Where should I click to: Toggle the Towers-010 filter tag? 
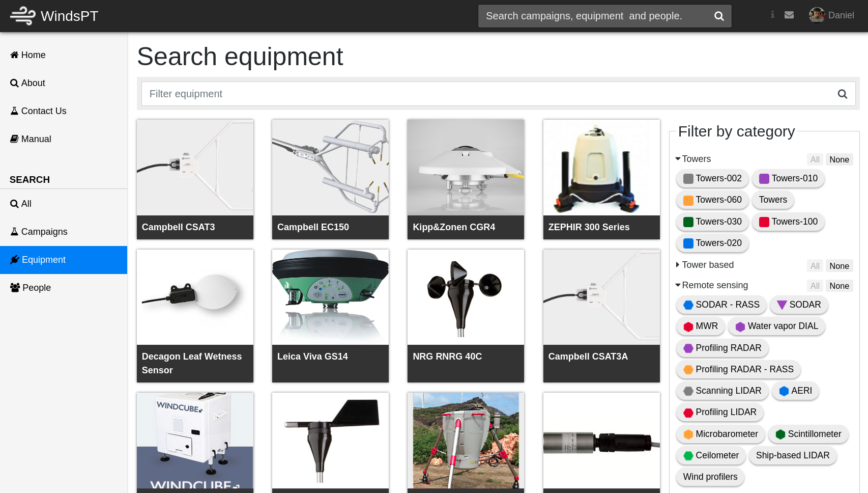tap(788, 178)
